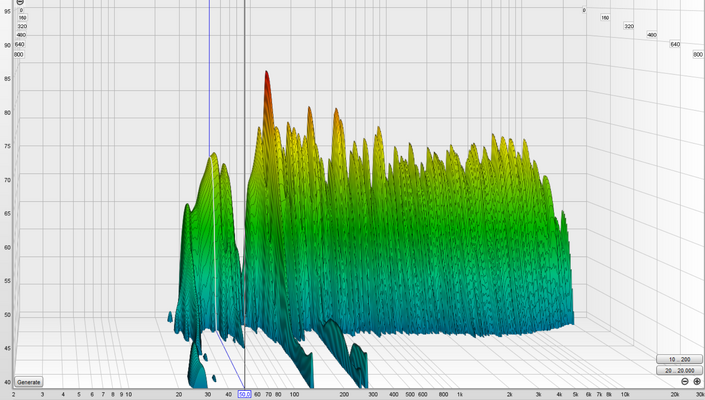Click the 65 label on SPL axis
The image size is (705, 400).
[x=7, y=213]
